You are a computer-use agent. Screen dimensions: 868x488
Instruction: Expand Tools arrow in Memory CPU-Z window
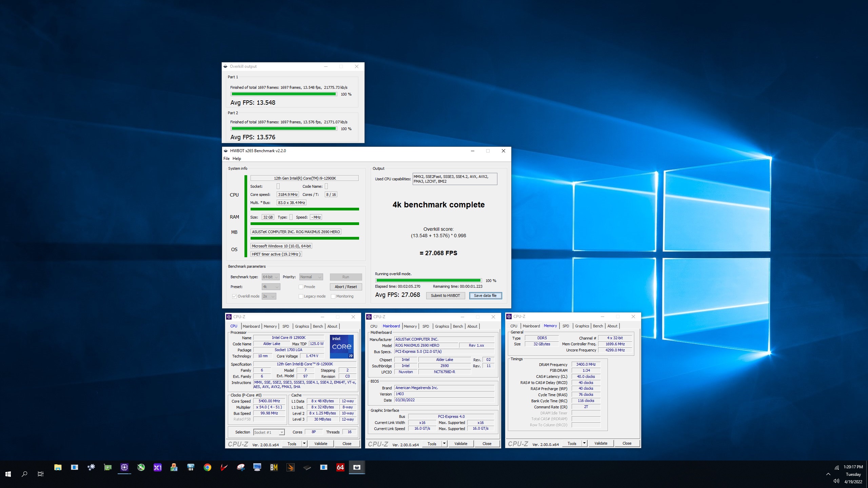coord(584,443)
